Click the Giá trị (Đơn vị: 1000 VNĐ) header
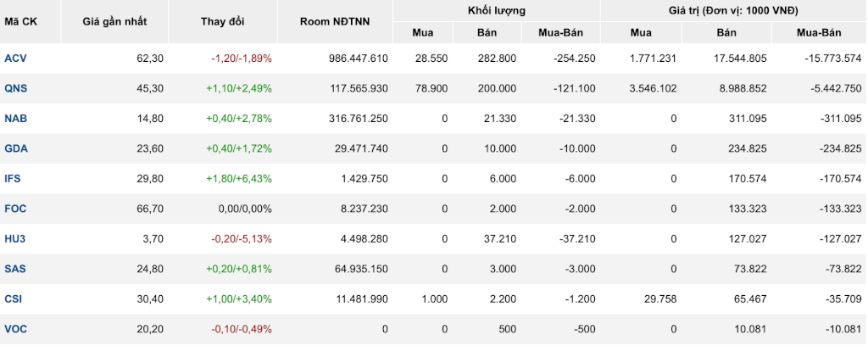868x346 pixels. 734,10
